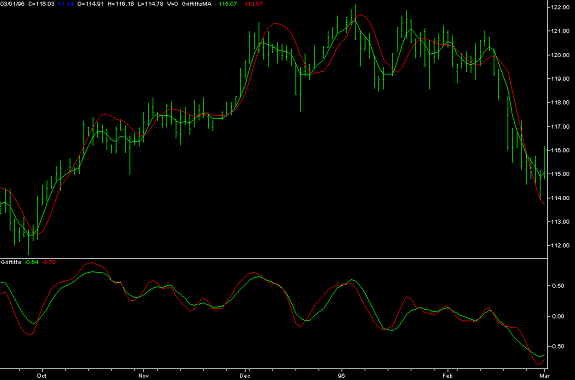Click the green -0.64 oscillator value
This screenshot has height=380, width=575.
[x=32, y=262]
